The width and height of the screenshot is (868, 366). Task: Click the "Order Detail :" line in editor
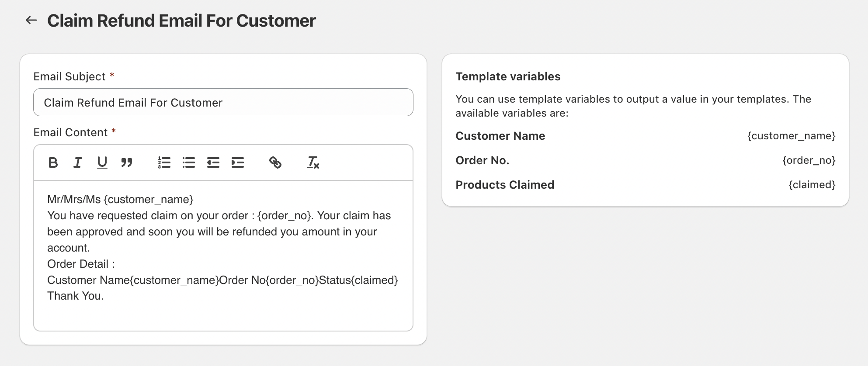[x=81, y=264]
